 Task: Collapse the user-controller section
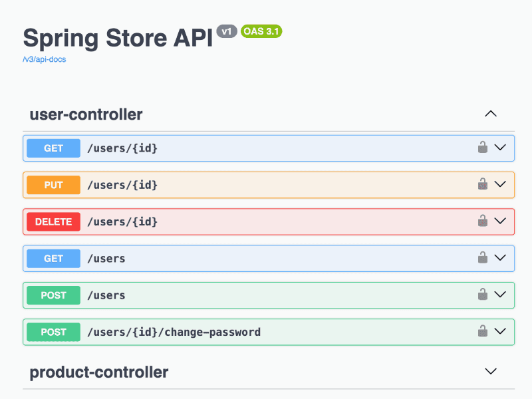(491, 113)
